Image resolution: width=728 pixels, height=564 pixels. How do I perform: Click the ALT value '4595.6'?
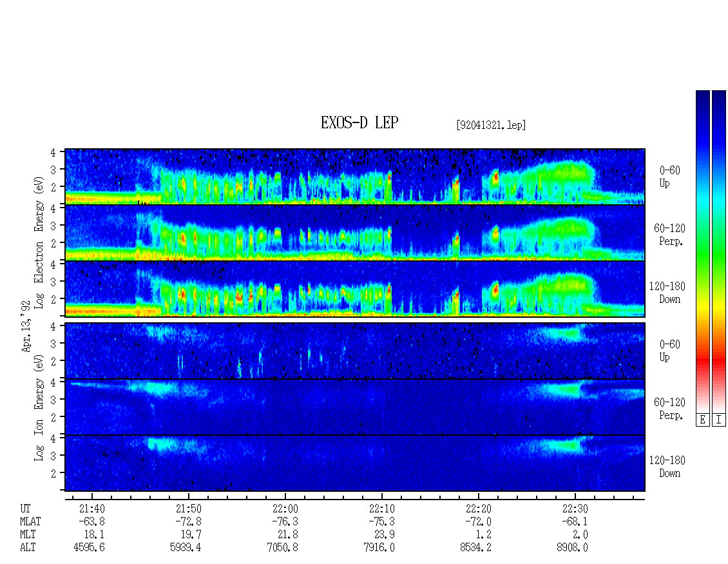pyautogui.click(x=89, y=548)
